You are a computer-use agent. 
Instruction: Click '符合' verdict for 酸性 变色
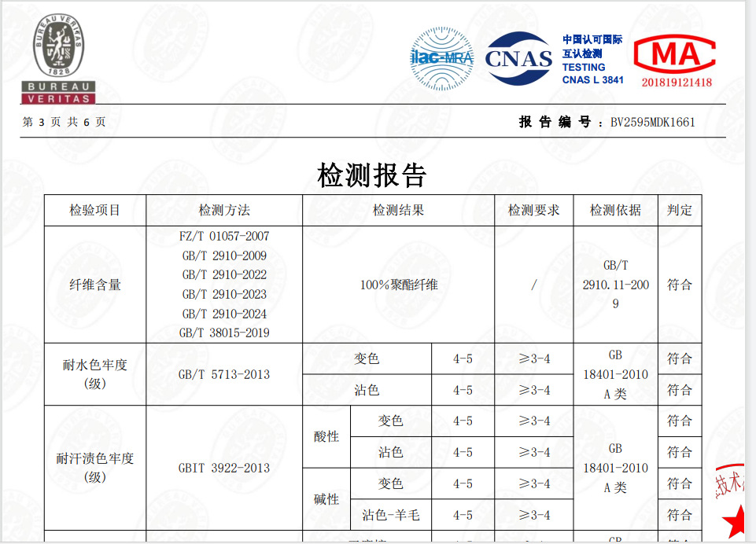point(680,421)
